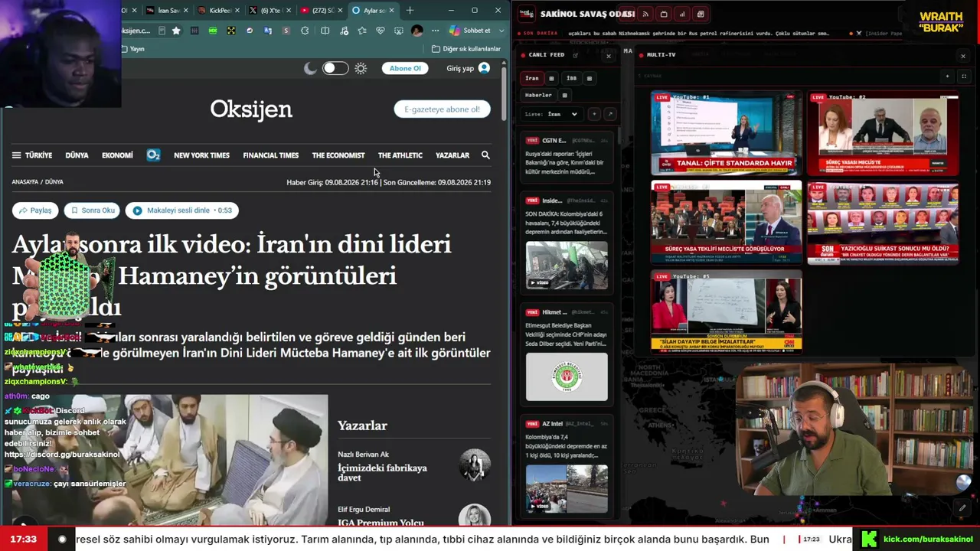Open browser settings three-dot menu
This screenshot has height=551, width=980.
tap(435, 31)
